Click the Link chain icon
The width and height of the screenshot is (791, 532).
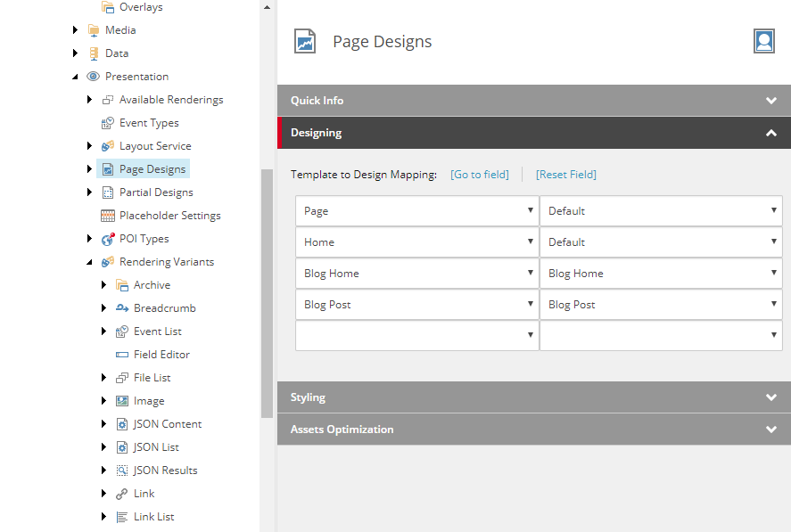coord(121,494)
